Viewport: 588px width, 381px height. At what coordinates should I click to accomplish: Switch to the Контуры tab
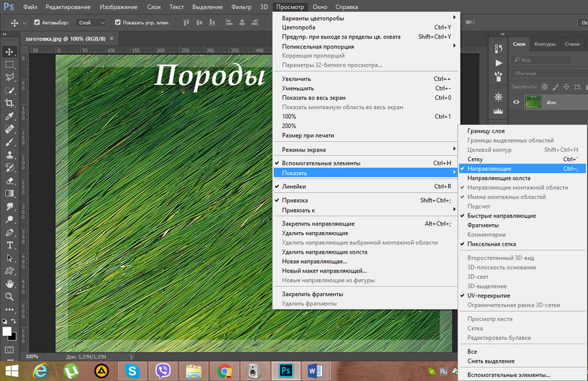coord(545,44)
